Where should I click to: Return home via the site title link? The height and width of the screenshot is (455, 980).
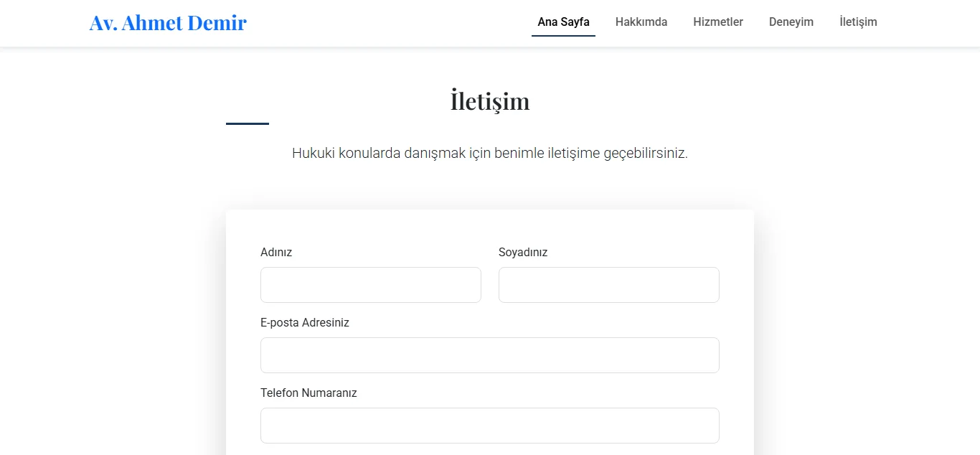click(x=167, y=22)
